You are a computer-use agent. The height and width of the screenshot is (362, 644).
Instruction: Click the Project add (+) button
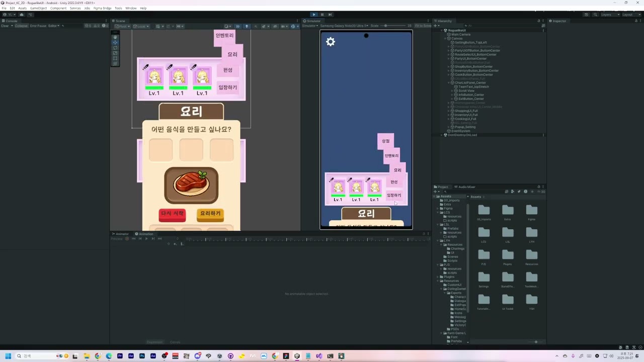(x=436, y=192)
